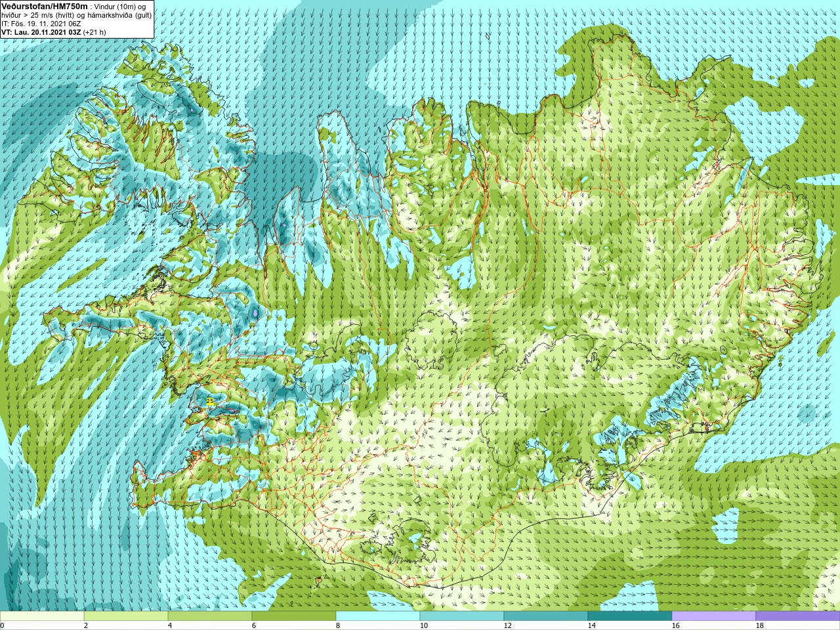Click the purple legend swatch above 18 m/s

pyautogui.click(x=798, y=616)
